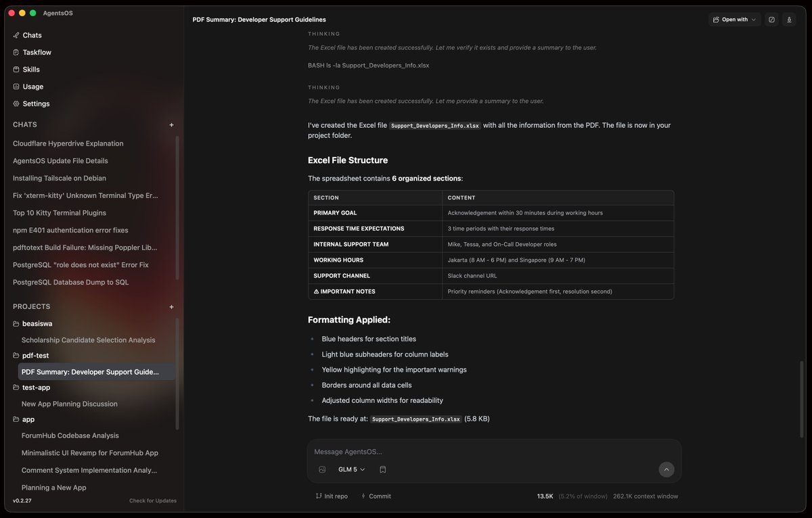This screenshot has width=812, height=518.
Task: Click the BASH ls -la command line
Action: [369, 66]
